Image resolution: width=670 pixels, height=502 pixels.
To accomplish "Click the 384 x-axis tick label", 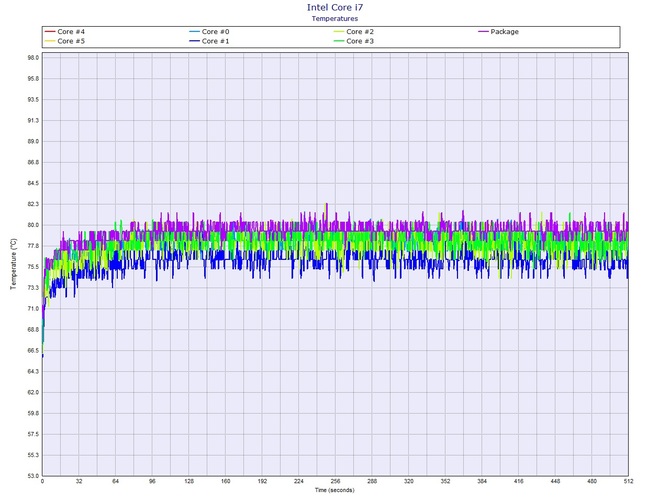I will [x=482, y=481].
